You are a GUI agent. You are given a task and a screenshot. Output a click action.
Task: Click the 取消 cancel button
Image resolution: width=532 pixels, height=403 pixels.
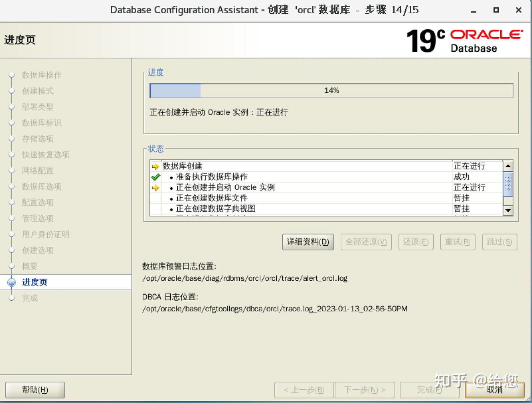[494, 390]
